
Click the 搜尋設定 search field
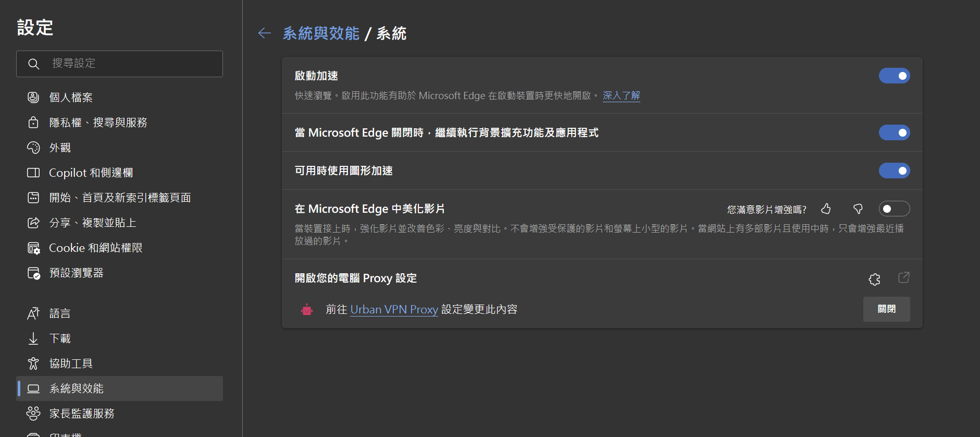[120, 64]
